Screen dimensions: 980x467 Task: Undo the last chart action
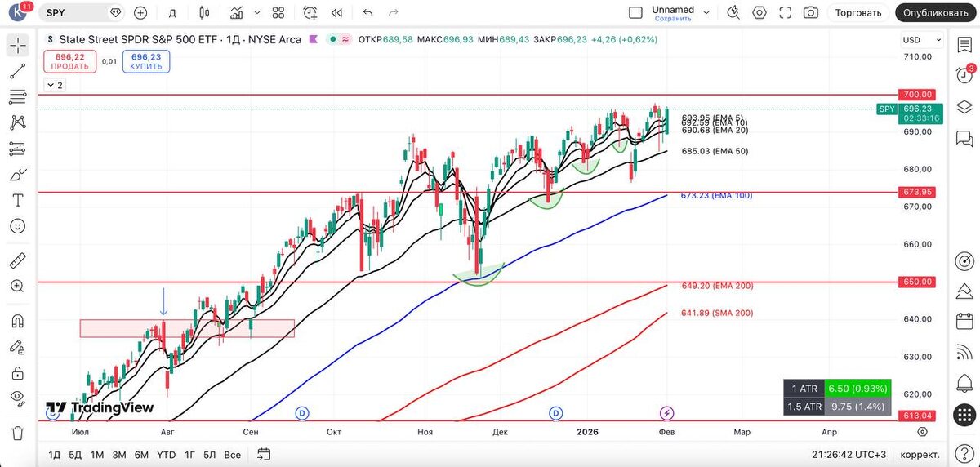367,12
